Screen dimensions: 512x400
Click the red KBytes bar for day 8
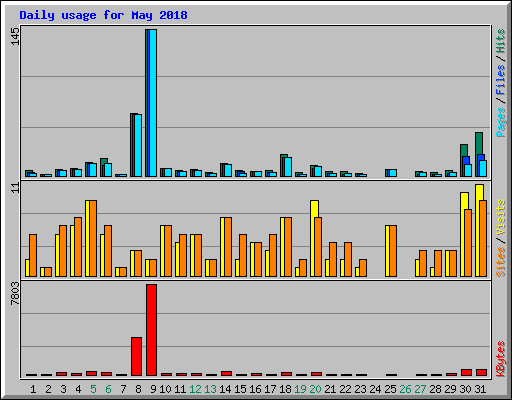click(x=136, y=356)
